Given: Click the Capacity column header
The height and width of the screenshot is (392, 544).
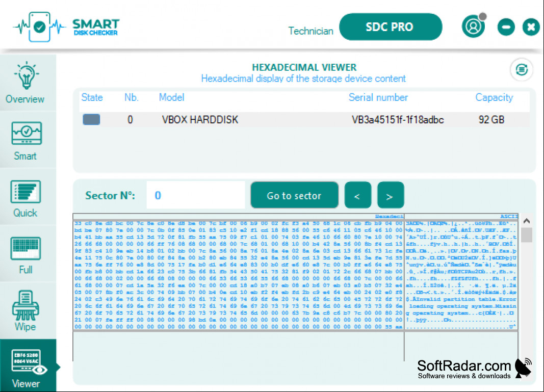Looking at the screenshot, I should [494, 97].
